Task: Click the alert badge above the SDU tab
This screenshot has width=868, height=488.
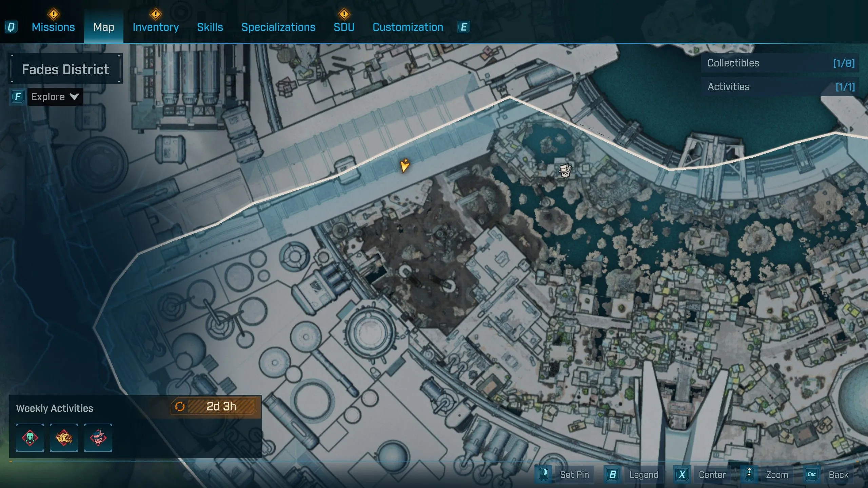Action: pos(344,14)
